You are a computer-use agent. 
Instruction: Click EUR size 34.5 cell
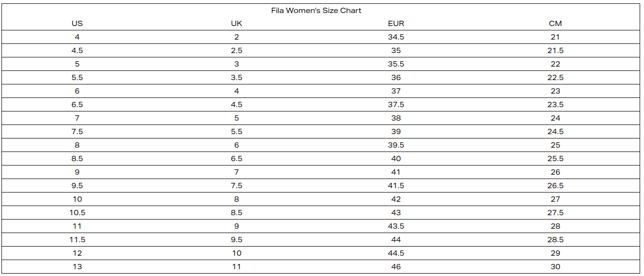[x=396, y=37]
